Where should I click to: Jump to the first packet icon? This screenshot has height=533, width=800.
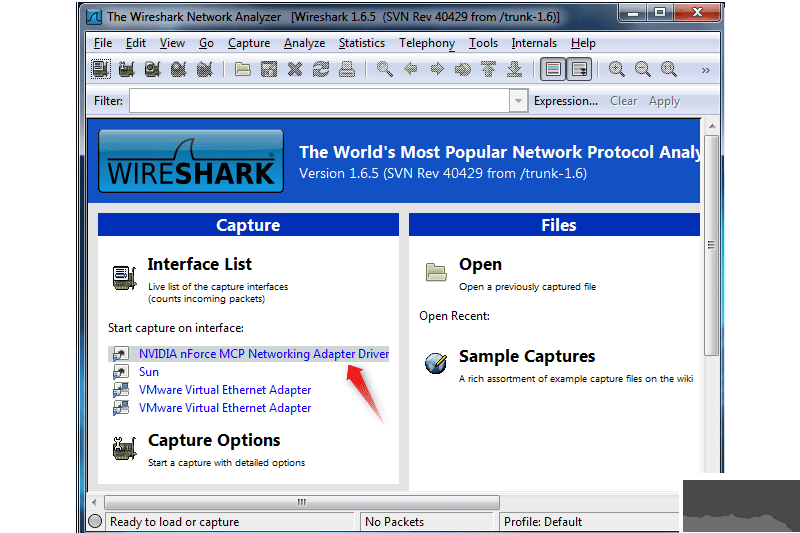tap(489, 69)
